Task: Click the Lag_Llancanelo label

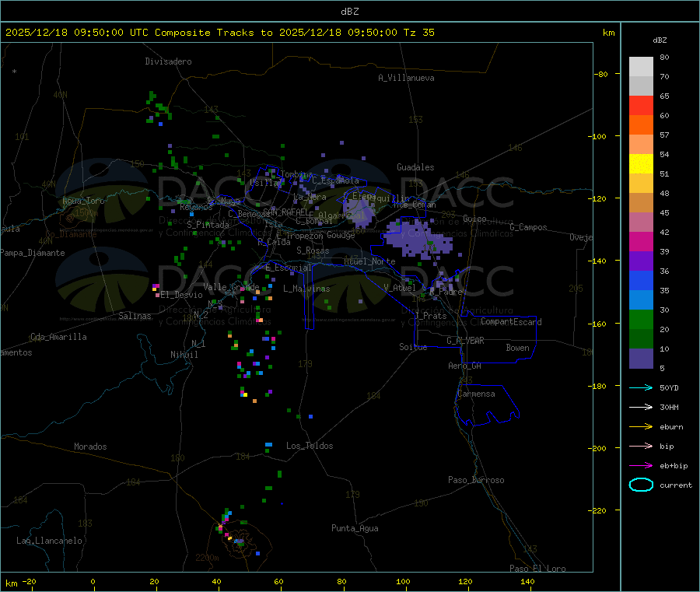Action: [x=49, y=540]
